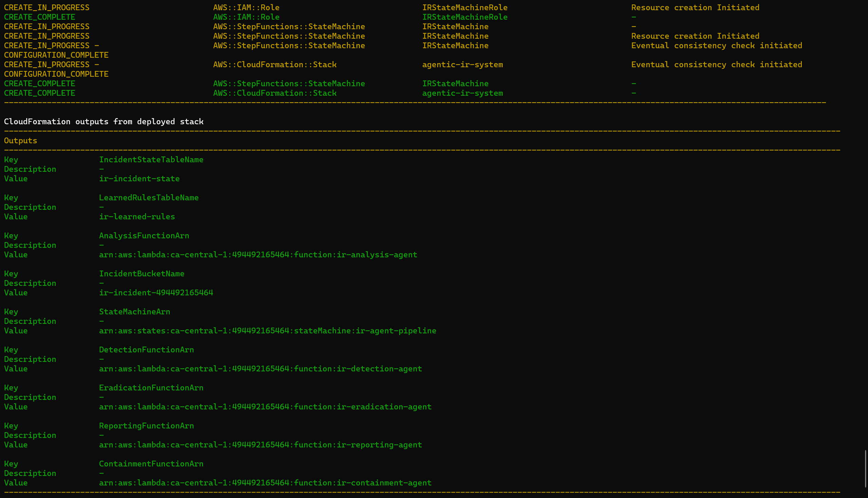This screenshot has height=498, width=868.
Task: Click yellow 'IRStateMachineRole' resource name
Action: 465,7
